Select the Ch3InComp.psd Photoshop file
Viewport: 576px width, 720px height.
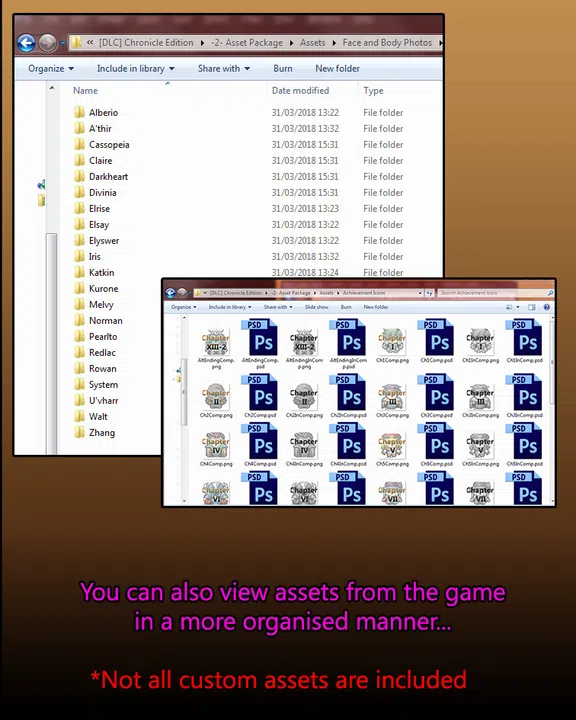(x=524, y=393)
